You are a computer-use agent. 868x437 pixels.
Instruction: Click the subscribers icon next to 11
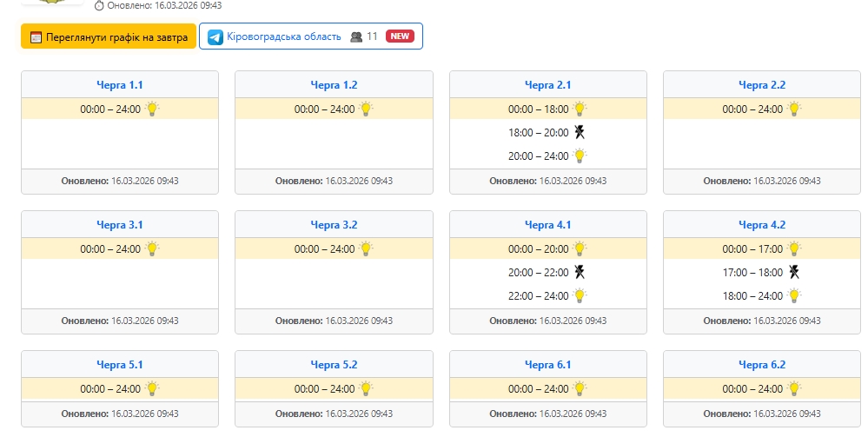coord(355,36)
